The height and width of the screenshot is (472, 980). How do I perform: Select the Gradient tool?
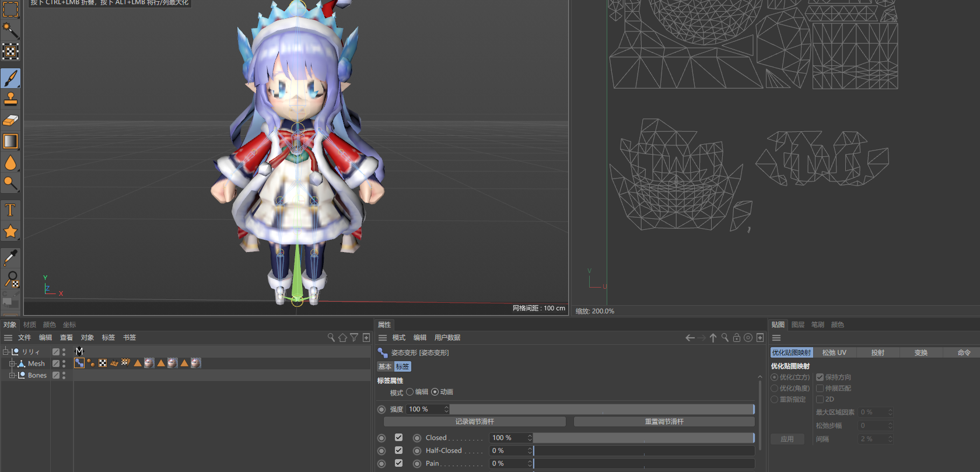[10, 141]
